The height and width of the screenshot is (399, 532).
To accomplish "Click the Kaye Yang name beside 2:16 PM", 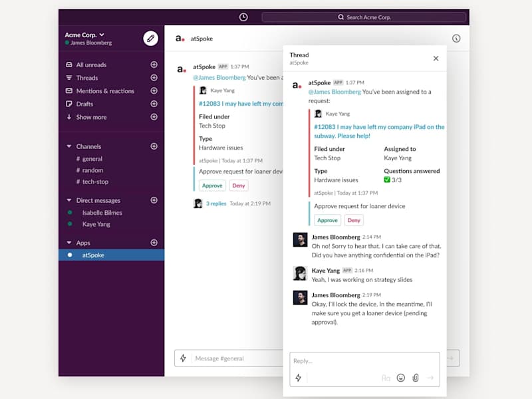I will point(325,271).
